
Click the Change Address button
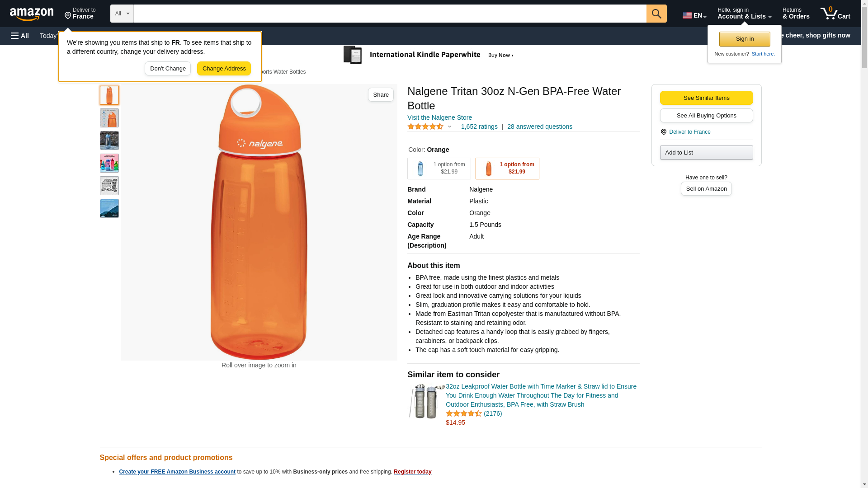(224, 69)
